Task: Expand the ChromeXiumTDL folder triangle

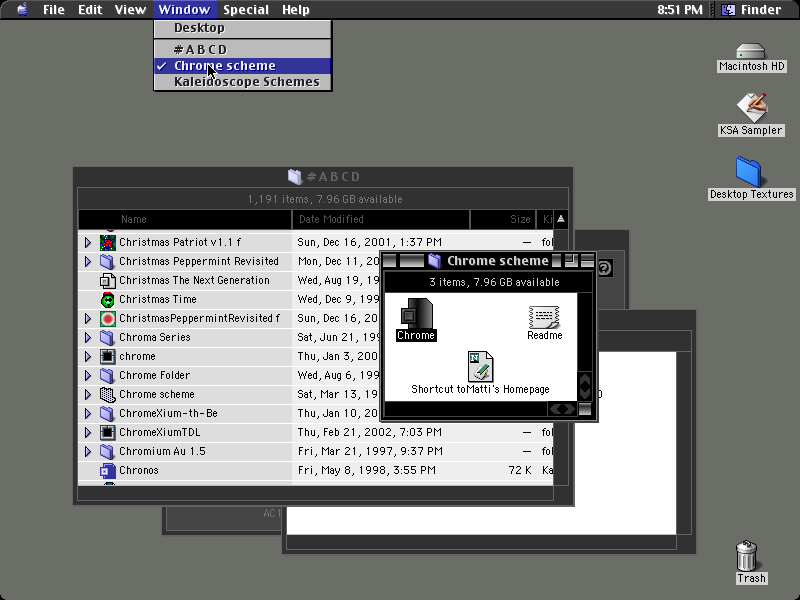Action: (x=88, y=432)
